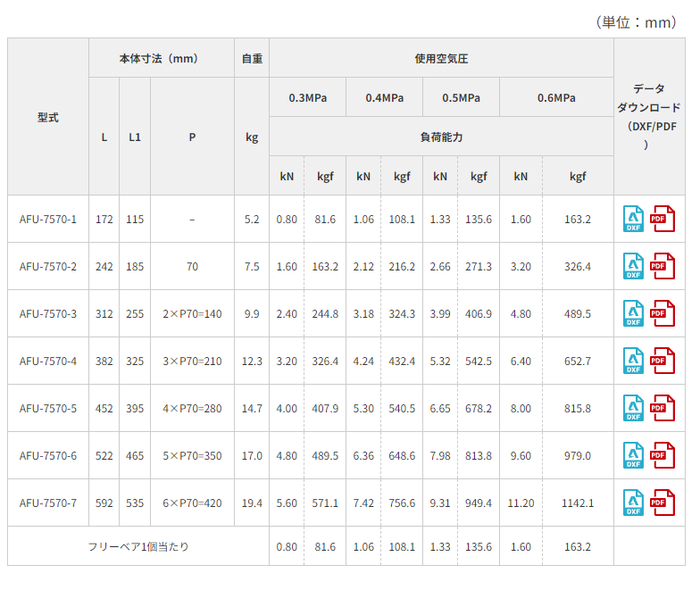Open the PDF for AFU-7570-5
Viewport: 700px width, 590px height.
coord(662,408)
